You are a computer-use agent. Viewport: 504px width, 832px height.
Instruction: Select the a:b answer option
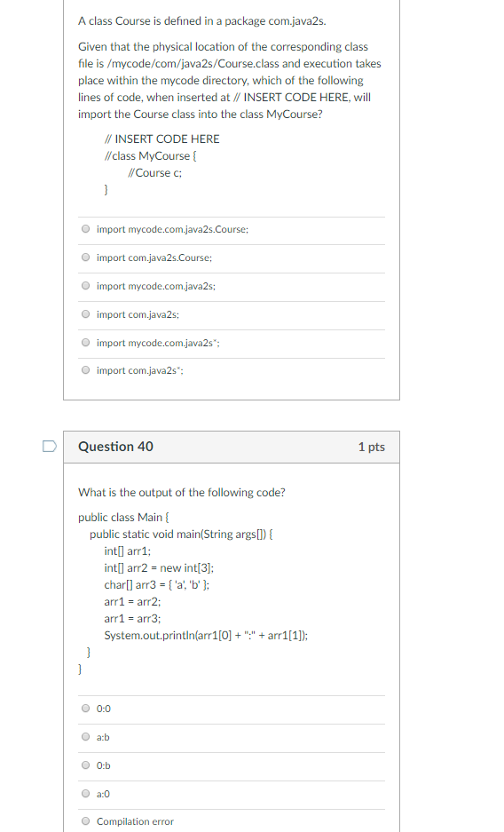(86, 737)
